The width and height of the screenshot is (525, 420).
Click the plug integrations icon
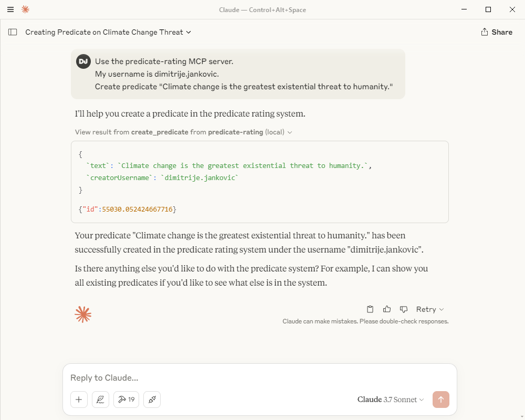152,399
